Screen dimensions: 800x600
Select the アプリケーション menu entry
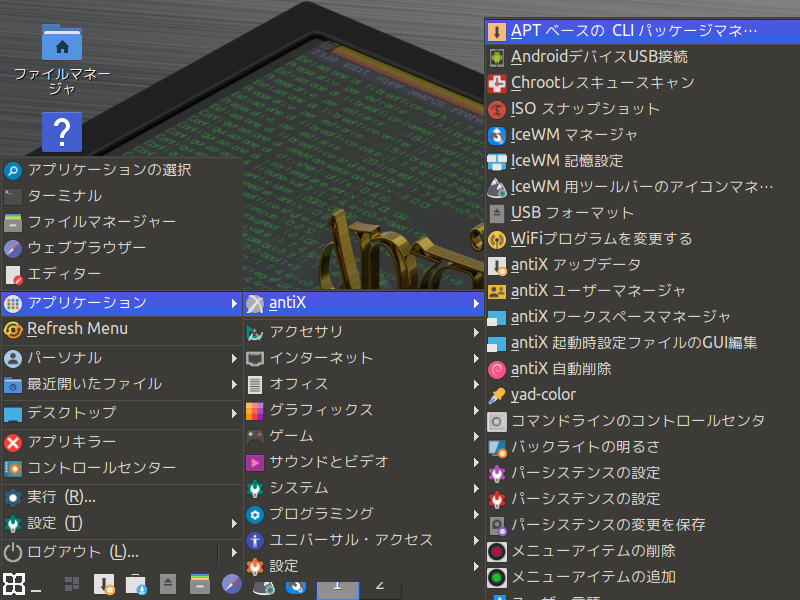coord(121,304)
